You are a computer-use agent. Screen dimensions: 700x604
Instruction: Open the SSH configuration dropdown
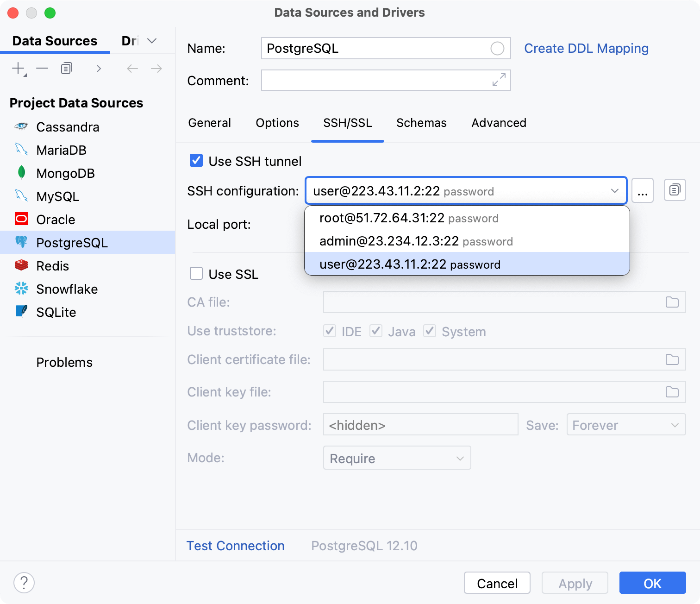tap(614, 190)
